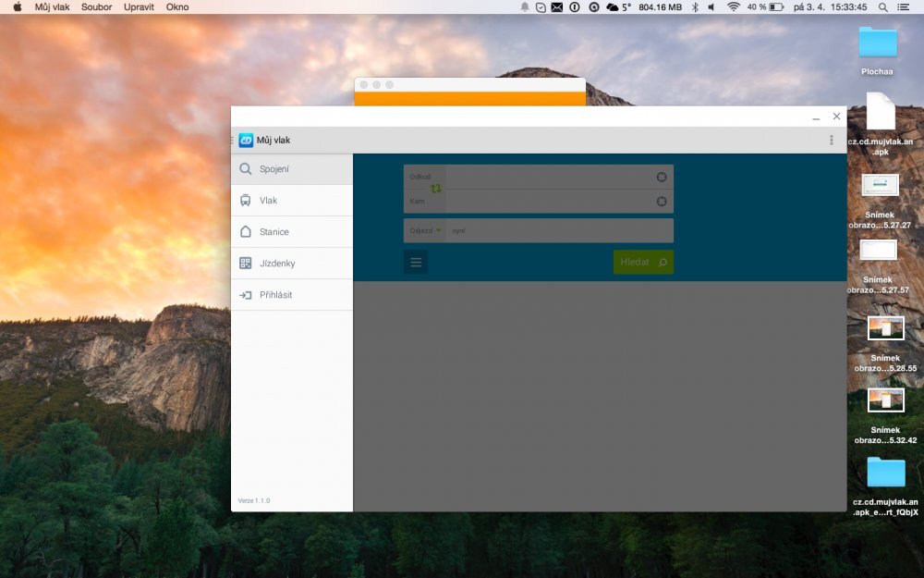Click the Odkud departure station field

point(550,177)
